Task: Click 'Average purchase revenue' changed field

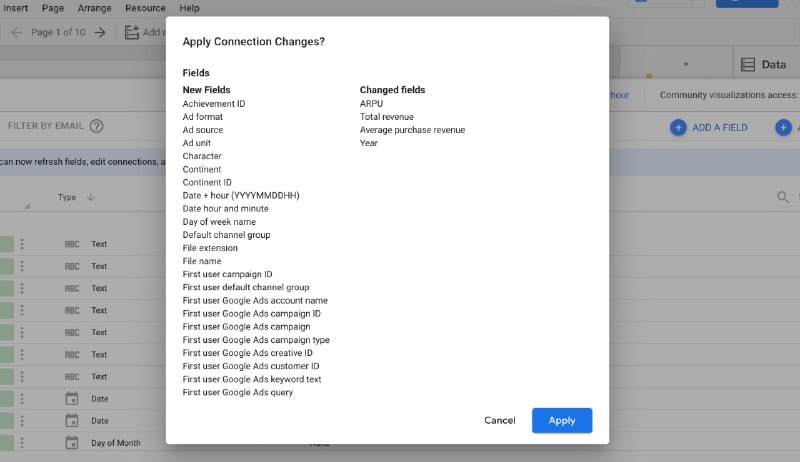Action: pyautogui.click(x=412, y=130)
